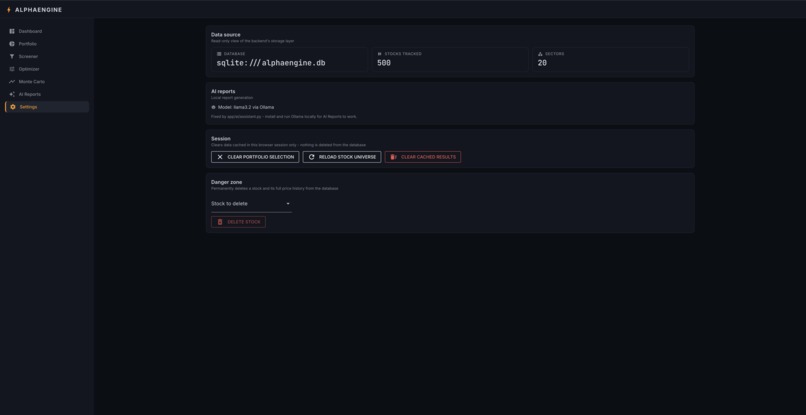Click the 'Danger zone' section heading
This screenshot has height=415, width=806.
coord(227,182)
